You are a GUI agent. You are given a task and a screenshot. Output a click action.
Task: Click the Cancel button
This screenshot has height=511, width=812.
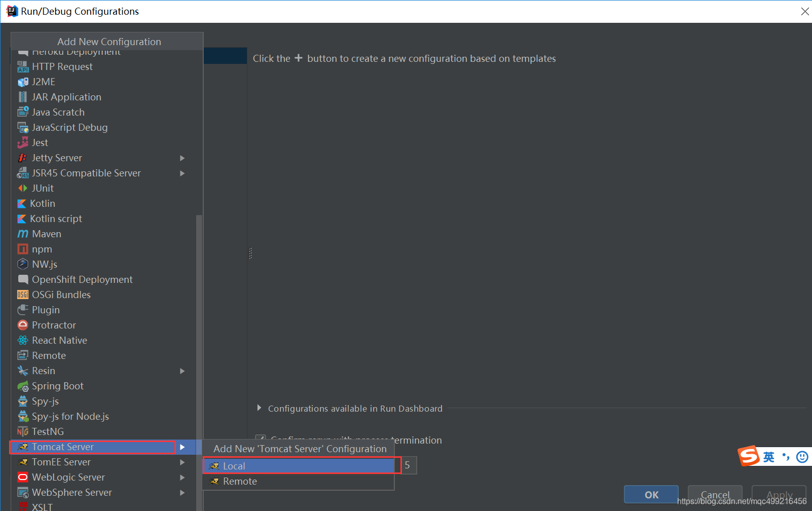tap(715, 494)
